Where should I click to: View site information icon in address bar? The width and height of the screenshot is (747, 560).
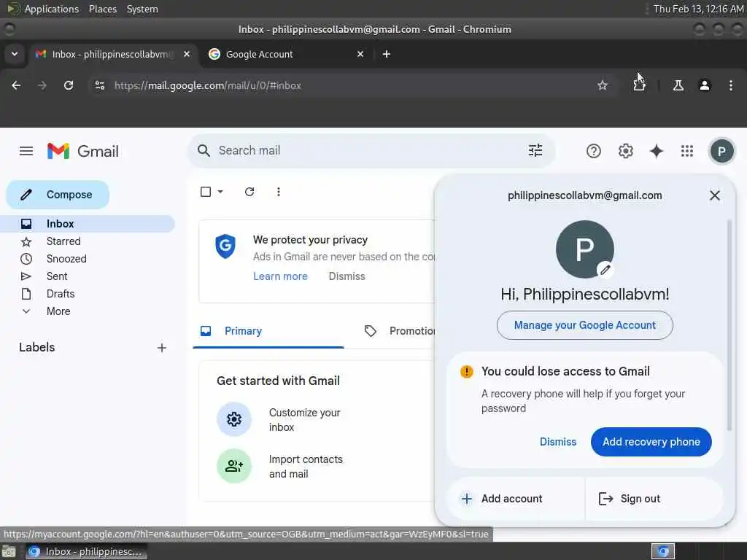99,85
